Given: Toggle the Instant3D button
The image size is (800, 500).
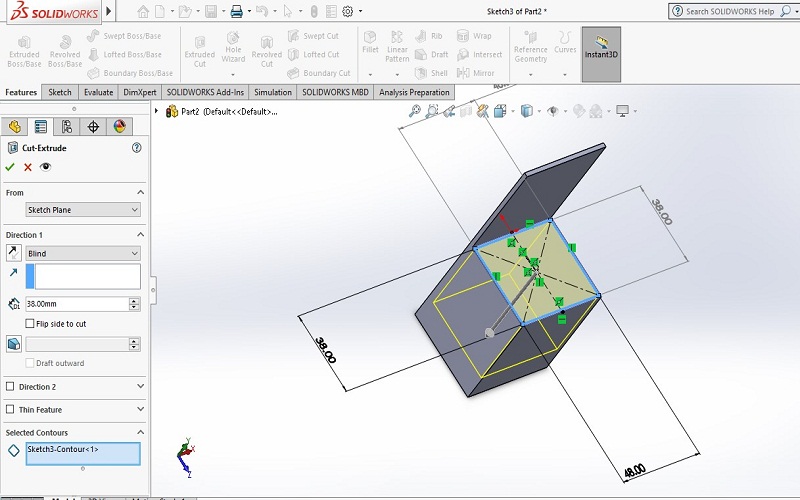Looking at the screenshot, I should pyautogui.click(x=601, y=54).
